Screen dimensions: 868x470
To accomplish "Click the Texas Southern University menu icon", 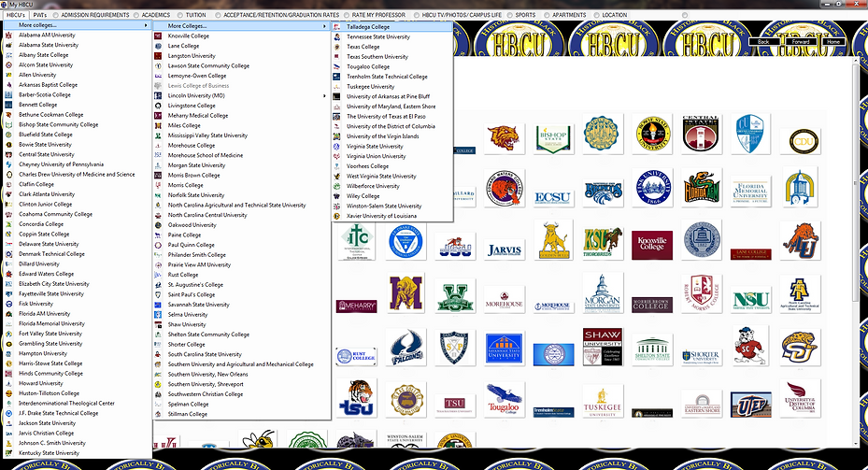I will click(x=336, y=56).
